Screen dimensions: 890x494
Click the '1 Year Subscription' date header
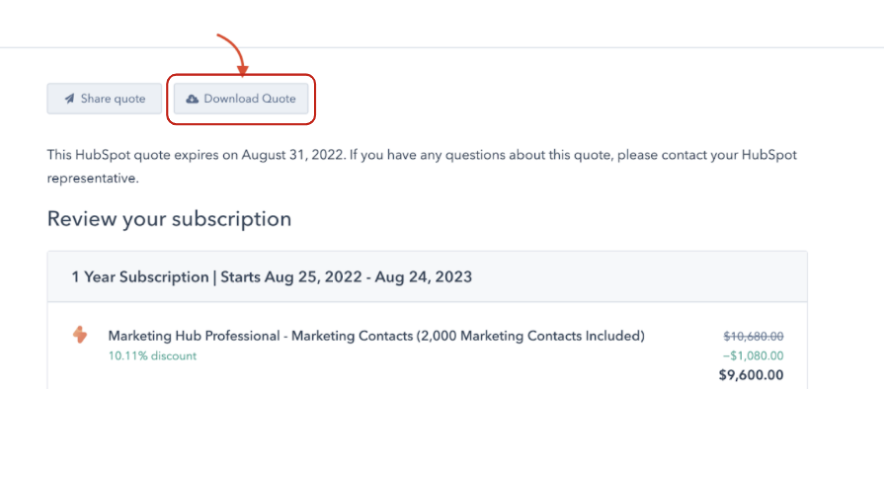point(271,277)
